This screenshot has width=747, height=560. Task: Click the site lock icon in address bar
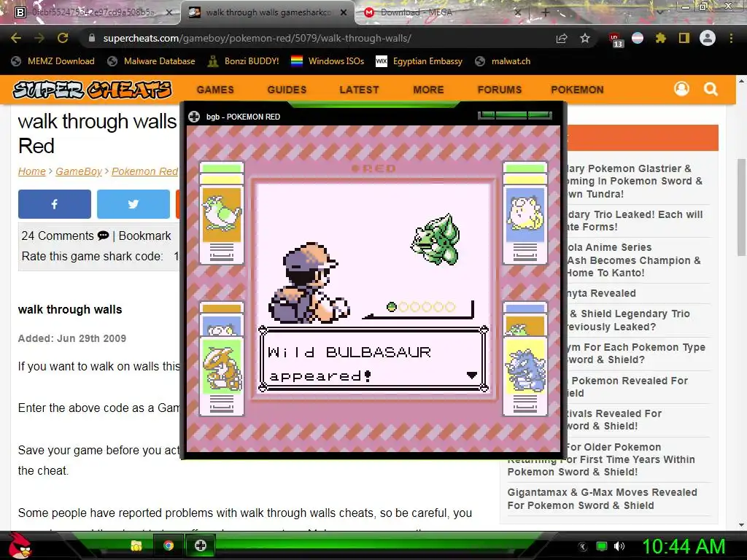[92, 38]
